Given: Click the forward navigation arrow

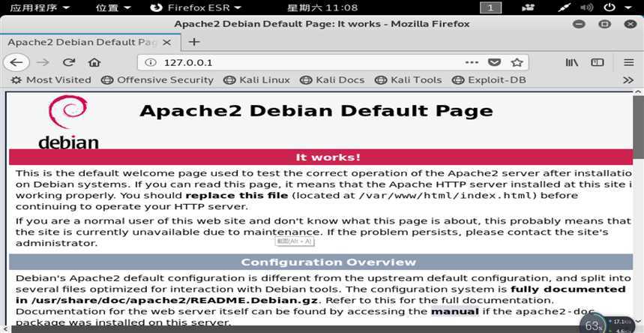Looking at the screenshot, I should coord(43,62).
